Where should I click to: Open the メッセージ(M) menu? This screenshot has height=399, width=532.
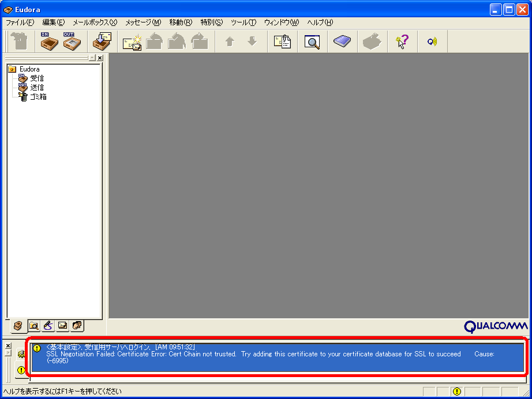click(143, 22)
